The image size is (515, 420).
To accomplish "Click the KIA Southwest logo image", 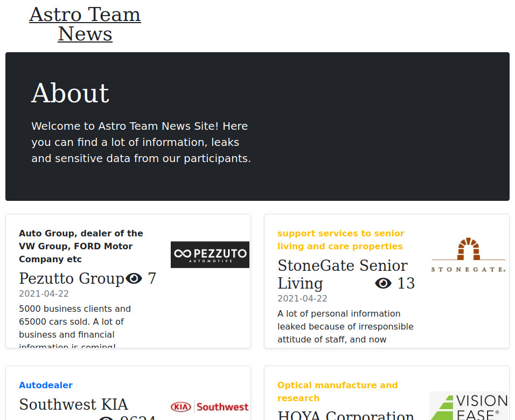I will 210,407.
